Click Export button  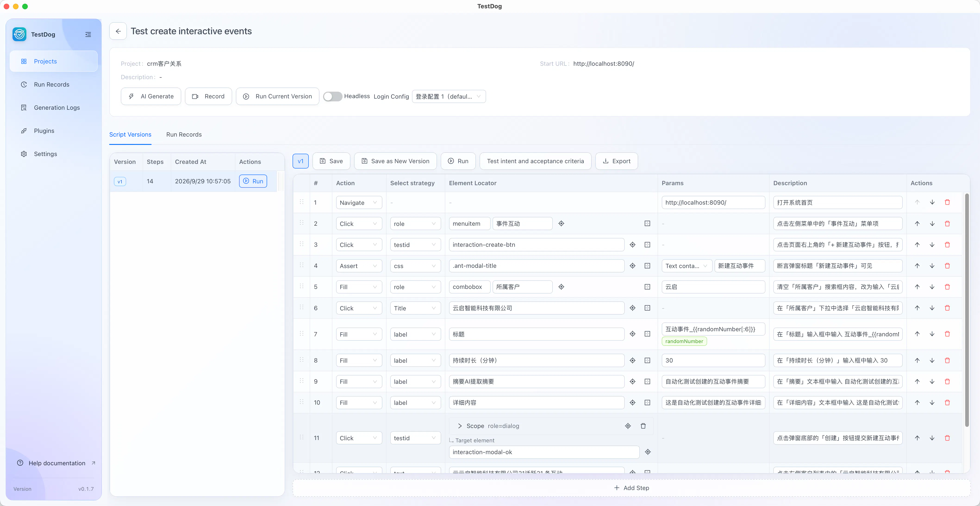pos(616,161)
